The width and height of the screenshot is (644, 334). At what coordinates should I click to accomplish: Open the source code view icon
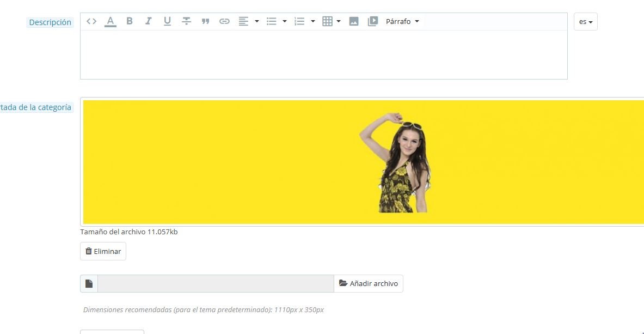(91, 21)
